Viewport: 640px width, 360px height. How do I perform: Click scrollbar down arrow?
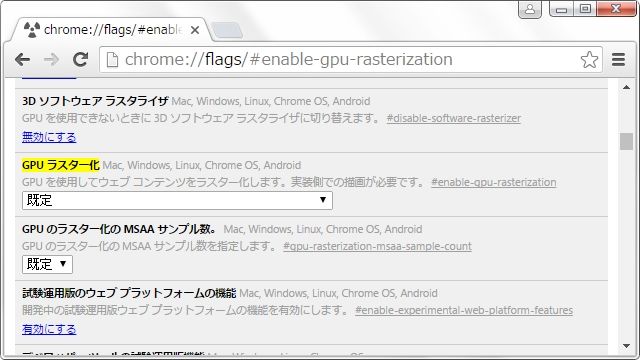[626, 346]
